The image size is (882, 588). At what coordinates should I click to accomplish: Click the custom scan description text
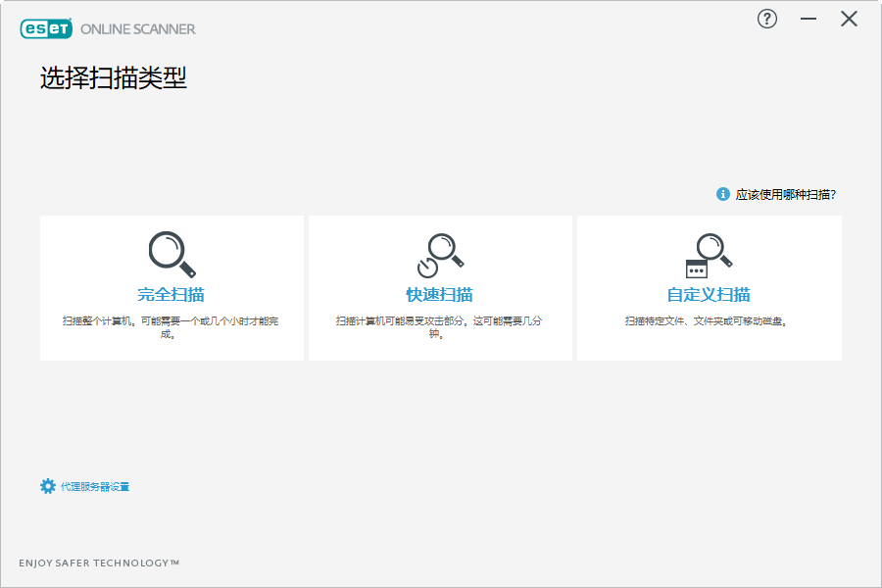point(709,318)
